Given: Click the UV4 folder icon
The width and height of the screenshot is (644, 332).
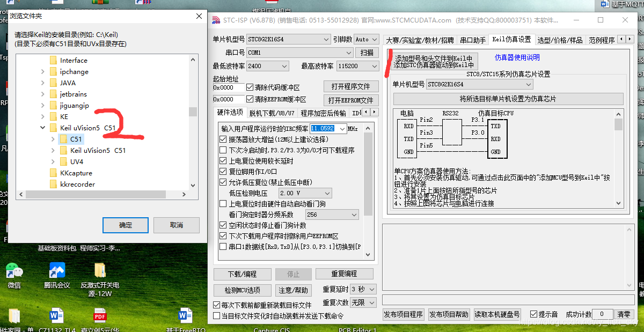Looking at the screenshot, I should point(63,161).
